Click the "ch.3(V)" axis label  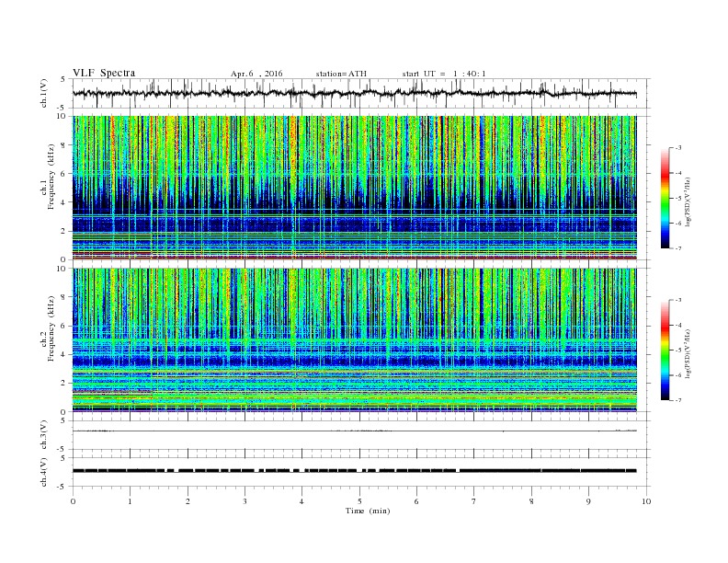click(x=44, y=435)
